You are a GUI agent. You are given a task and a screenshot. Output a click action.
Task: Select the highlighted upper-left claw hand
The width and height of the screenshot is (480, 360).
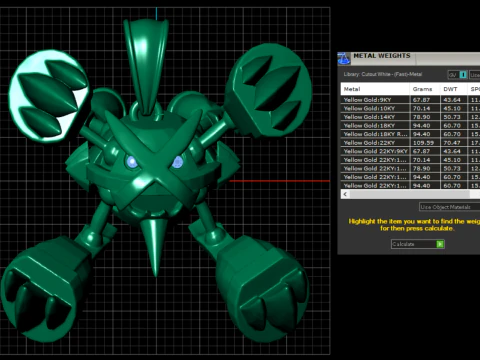[x=50, y=96]
